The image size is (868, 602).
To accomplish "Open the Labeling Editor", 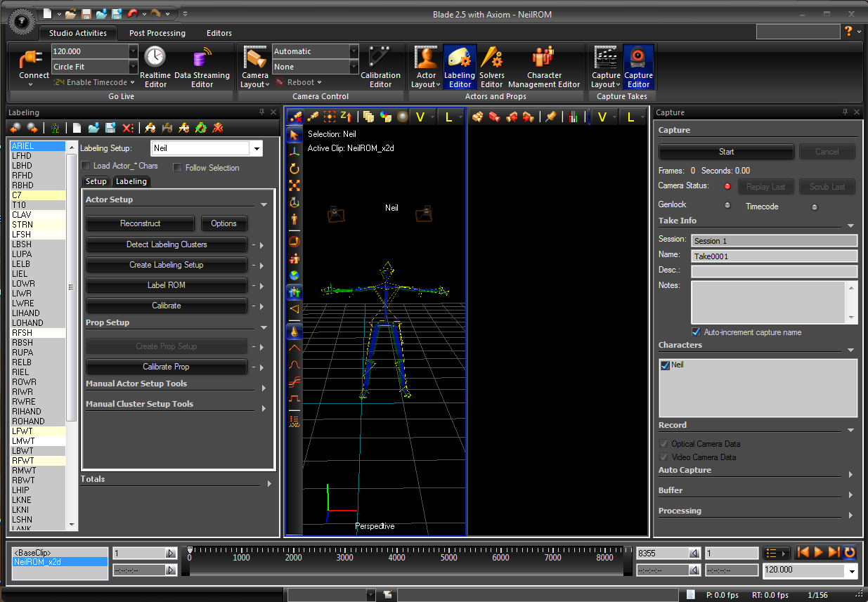I will [x=460, y=66].
